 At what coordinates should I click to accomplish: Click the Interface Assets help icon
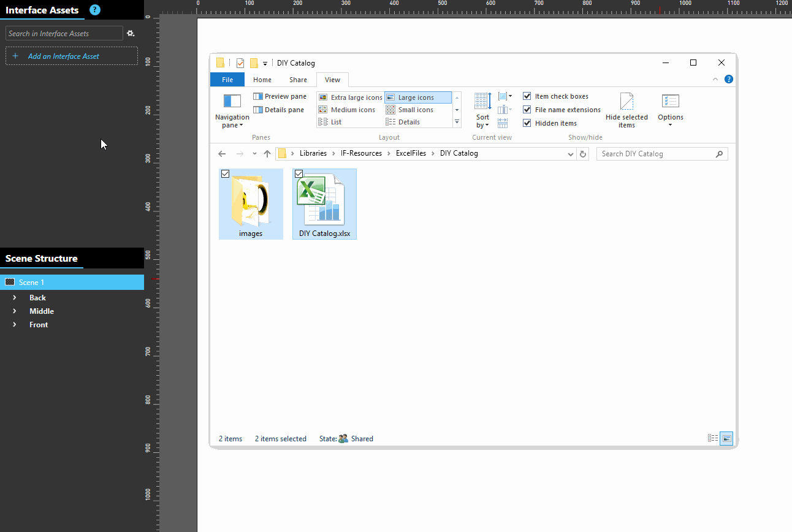(x=94, y=10)
